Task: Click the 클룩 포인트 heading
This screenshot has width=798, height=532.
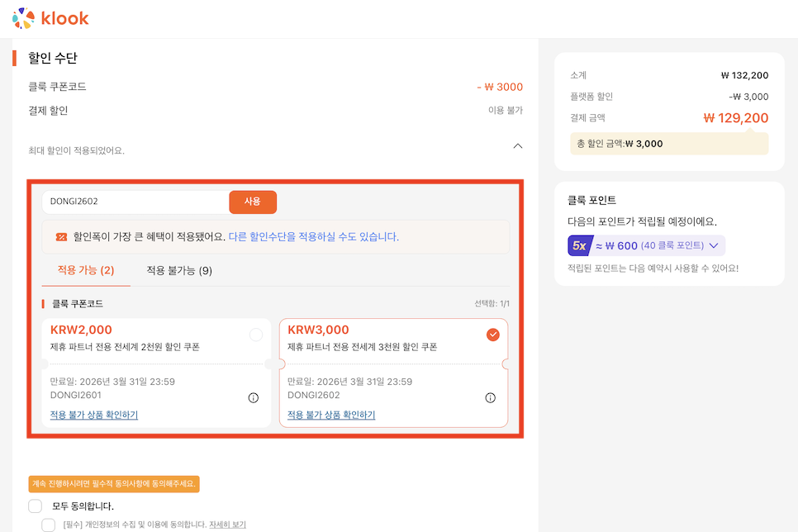Action: (x=591, y=201)
